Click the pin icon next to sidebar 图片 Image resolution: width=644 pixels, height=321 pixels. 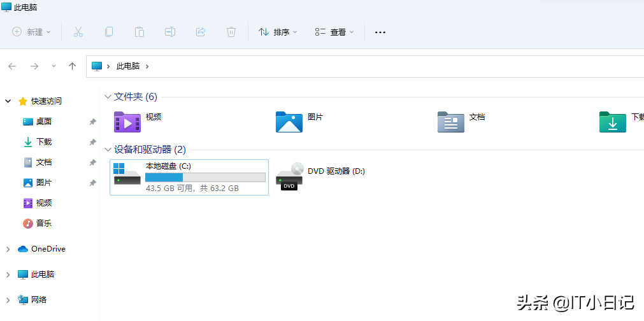click(x=93, y=183)
